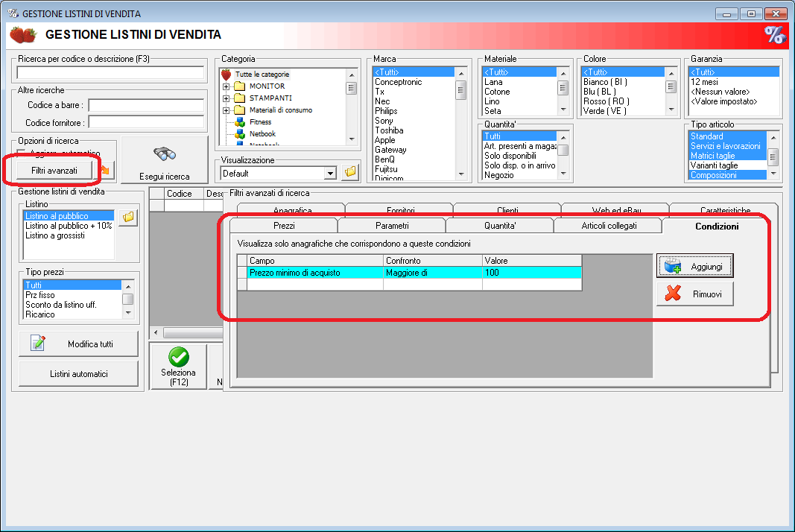
Task: Click left arrow of results horizontal scrollbar
Action: click(156, 333)
